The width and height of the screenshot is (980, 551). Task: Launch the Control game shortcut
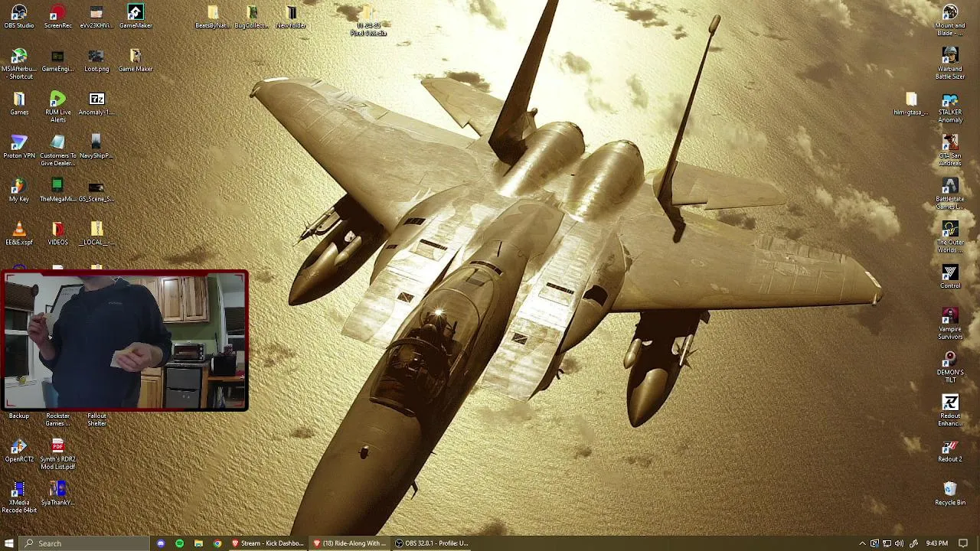point(950,277)
